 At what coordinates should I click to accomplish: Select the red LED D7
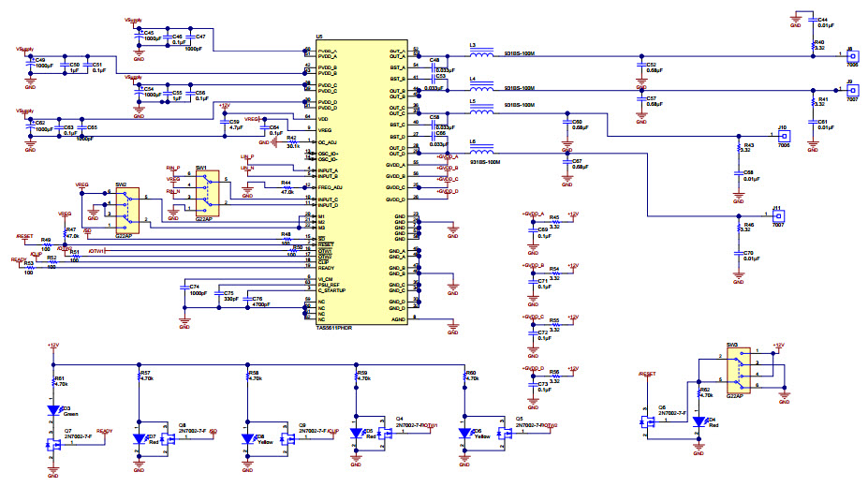140,438
